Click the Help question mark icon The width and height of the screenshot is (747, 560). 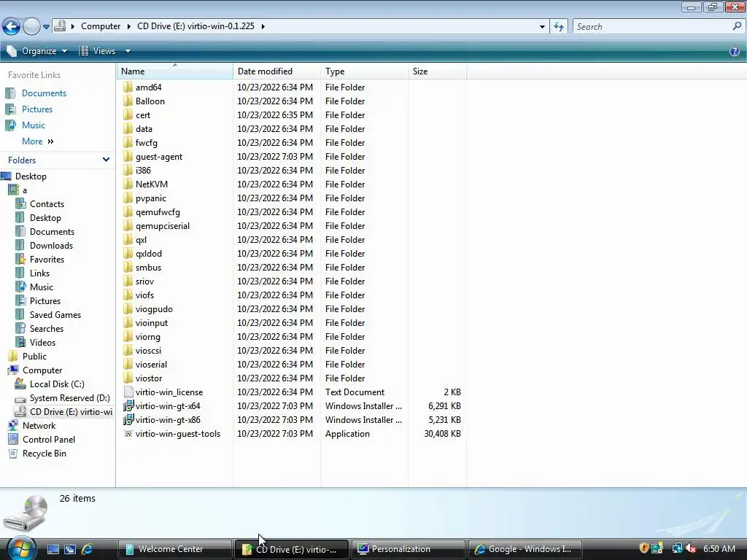click(x=734, y=51)
